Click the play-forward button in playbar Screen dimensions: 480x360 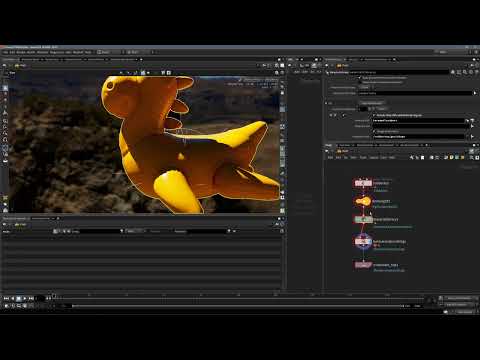pos(25,298)
